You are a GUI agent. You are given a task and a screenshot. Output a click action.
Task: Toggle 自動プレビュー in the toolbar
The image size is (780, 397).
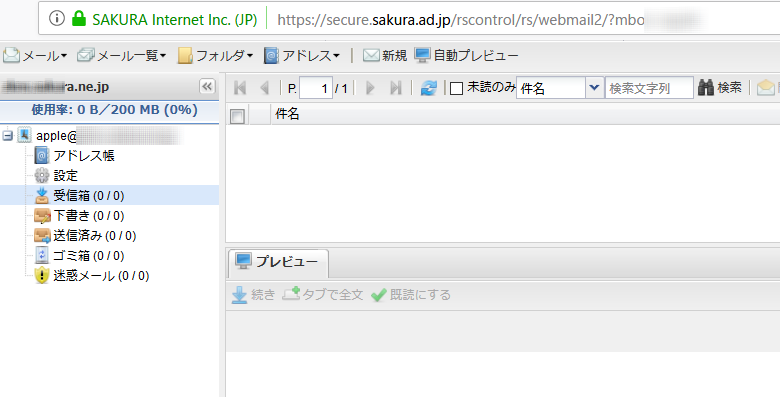click(x=466, y=55)
